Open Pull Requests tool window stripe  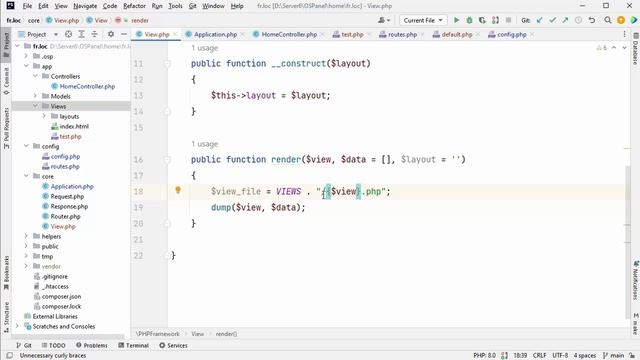[x=6, y=128]
